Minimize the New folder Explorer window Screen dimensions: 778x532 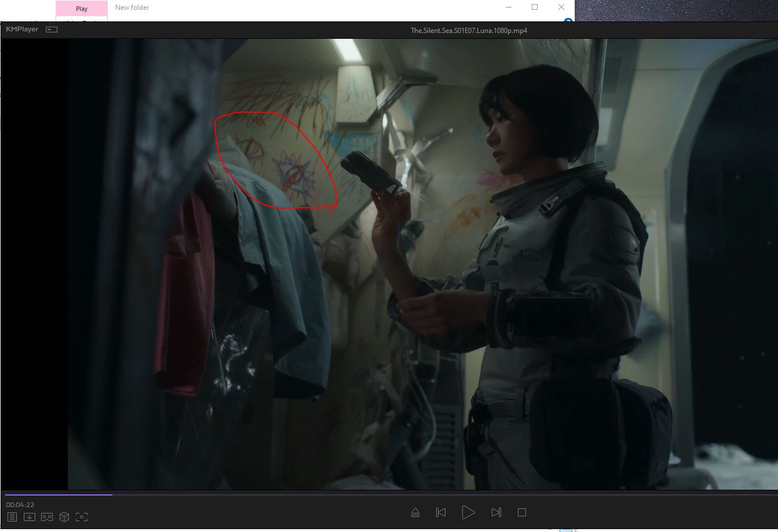point(508,7)
